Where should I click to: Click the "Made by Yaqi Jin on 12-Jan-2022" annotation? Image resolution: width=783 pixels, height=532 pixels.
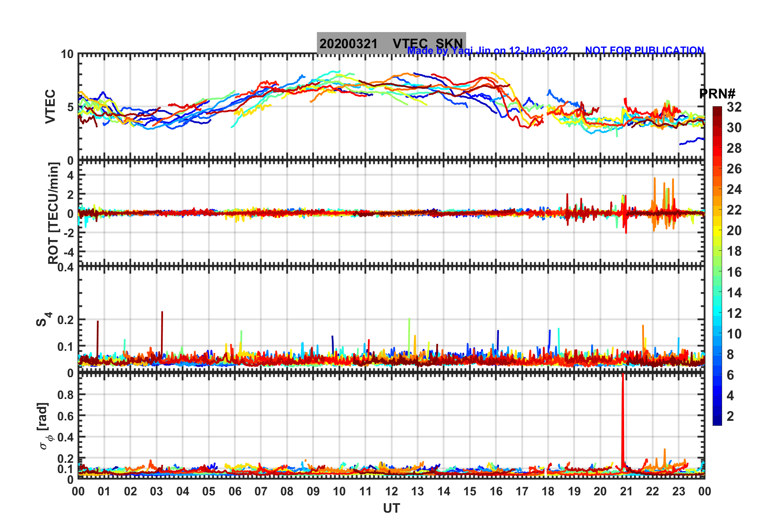(487, 51)
